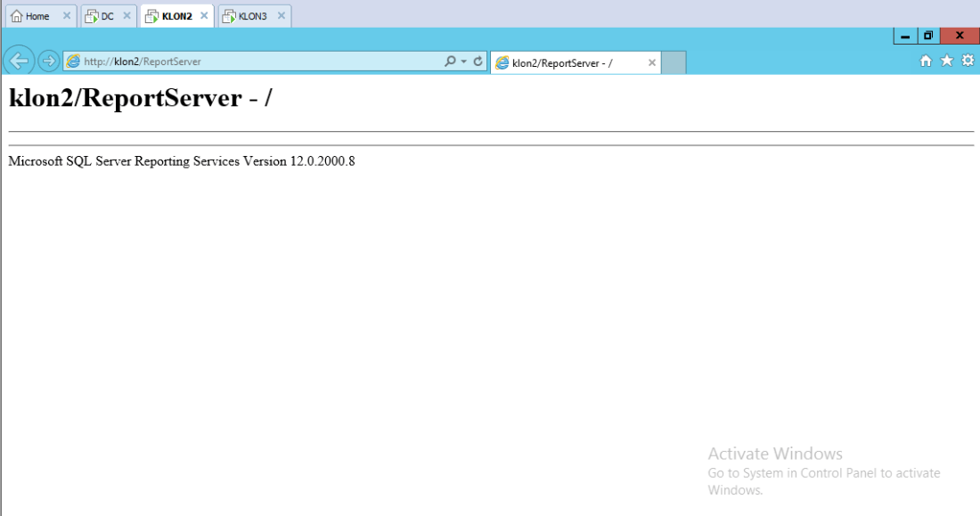Switch to the KLON3 VM tab

(x=252, y=16)
